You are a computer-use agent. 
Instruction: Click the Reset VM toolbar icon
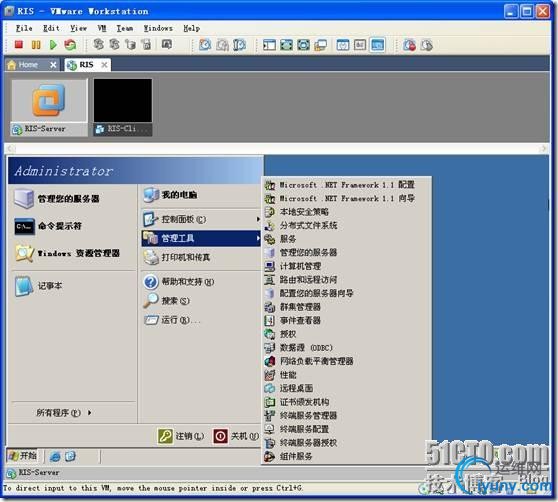coord(70,45)
